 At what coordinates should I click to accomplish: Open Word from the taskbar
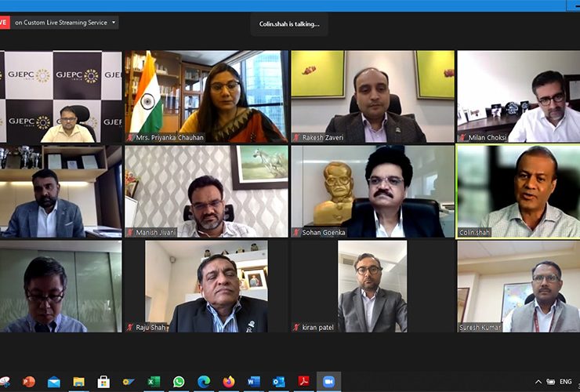tap(253, 382)
